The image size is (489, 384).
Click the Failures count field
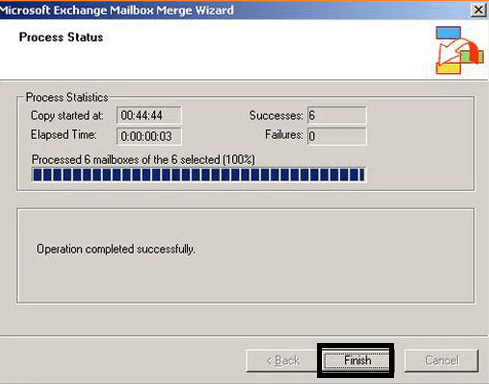337,136
